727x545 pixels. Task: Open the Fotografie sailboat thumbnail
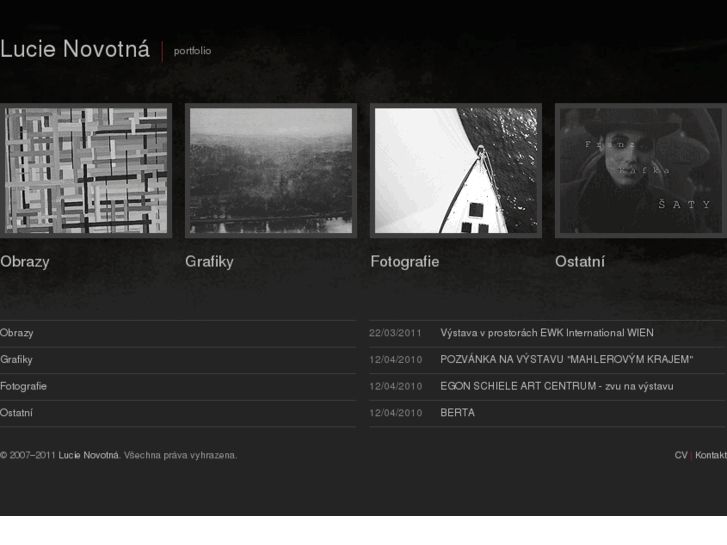[456, 171]
